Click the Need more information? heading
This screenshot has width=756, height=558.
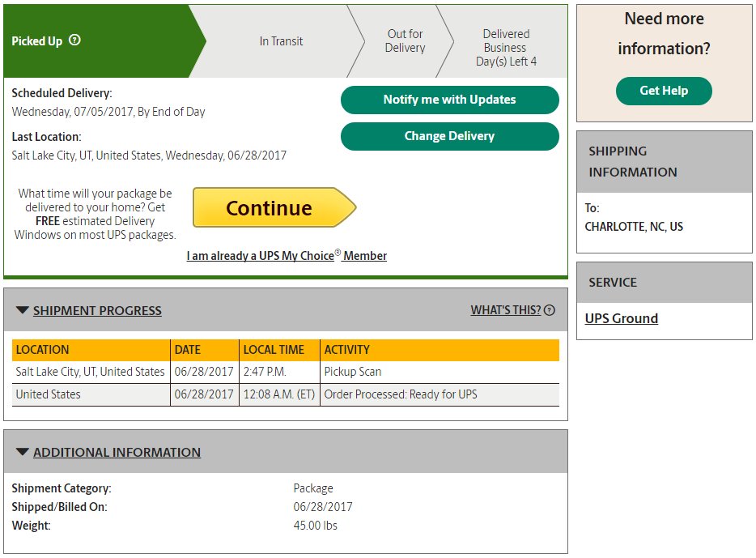[x=664, y=33]
